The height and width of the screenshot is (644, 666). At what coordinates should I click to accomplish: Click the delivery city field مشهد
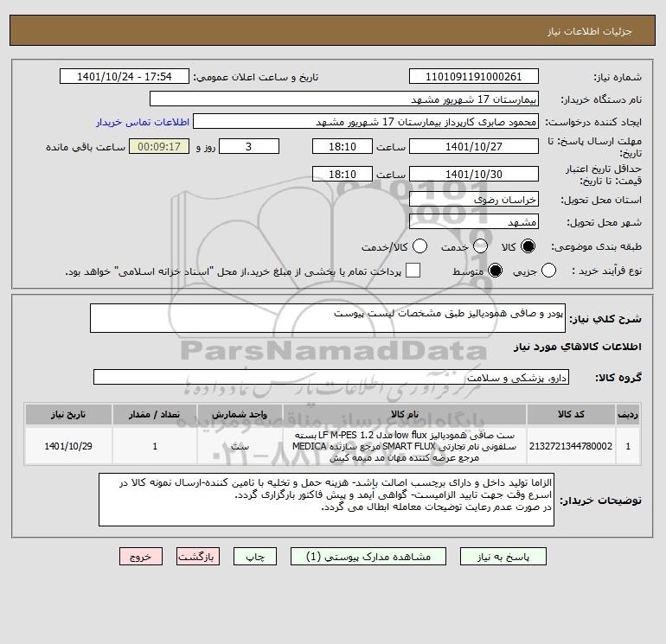coord(474,221)
